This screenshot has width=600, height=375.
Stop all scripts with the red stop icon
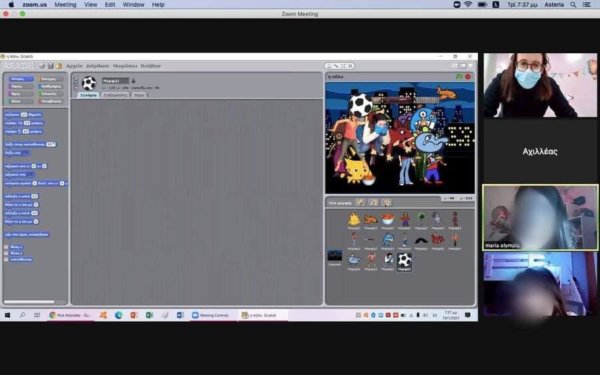(x=468, y=77)
